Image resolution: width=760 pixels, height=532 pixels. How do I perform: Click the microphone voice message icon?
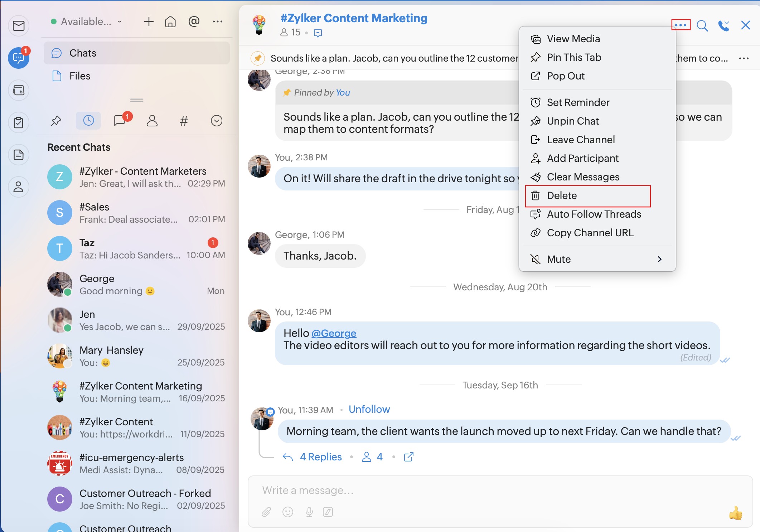309,512
